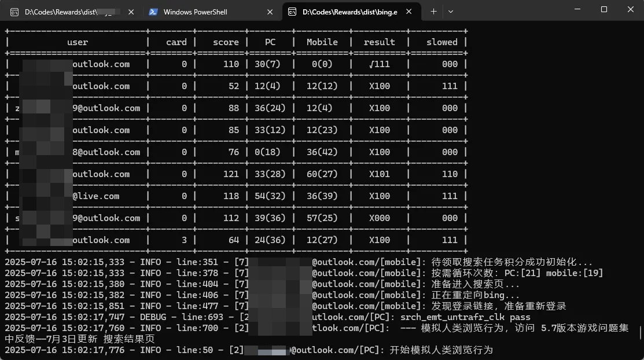Viewport: 644px width, 360px height.
Task: Click the terminal scrollbar thumb on right edge
Action: pos(641,333)
